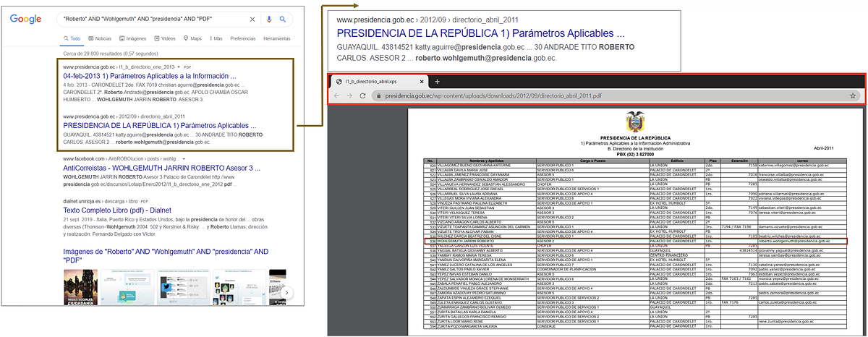This screenshot has height=337, width=868.
Task: Start voice search with the microphone icon
Action: (x=269, y=19)
